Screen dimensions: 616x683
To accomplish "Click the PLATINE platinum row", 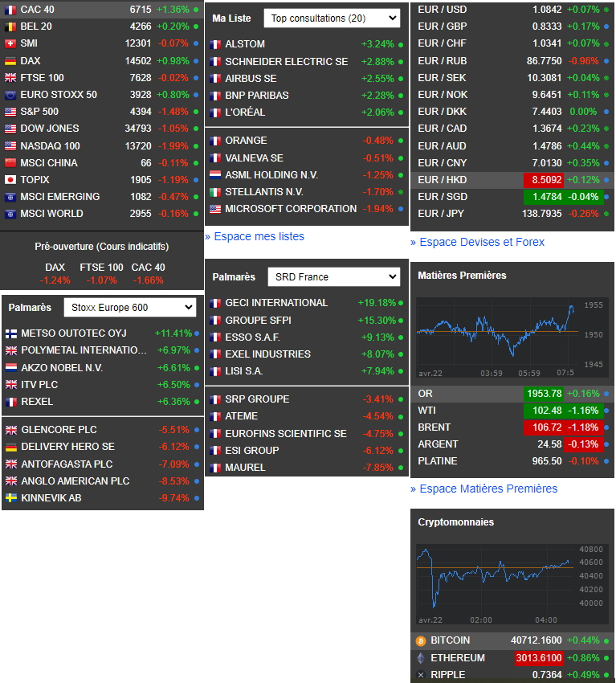I will [x=512, y=461].
